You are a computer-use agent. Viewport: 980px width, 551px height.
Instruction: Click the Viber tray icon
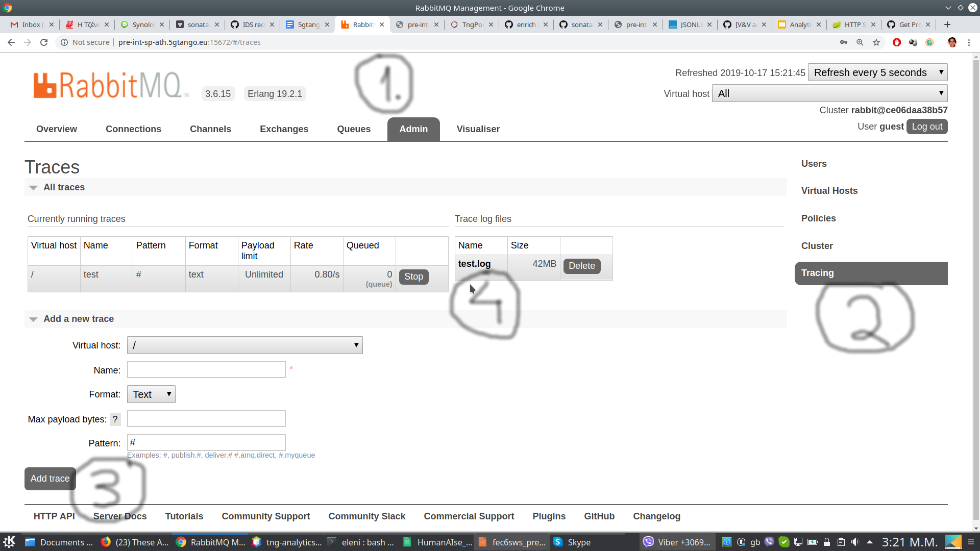pyautogui.click(x=769, y=542)
